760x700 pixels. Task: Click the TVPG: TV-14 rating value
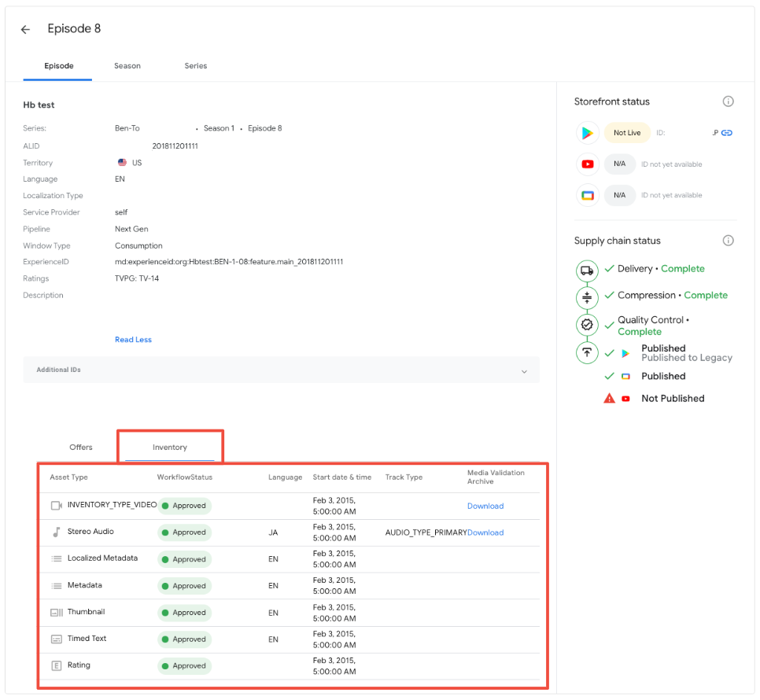click(137, 278)
